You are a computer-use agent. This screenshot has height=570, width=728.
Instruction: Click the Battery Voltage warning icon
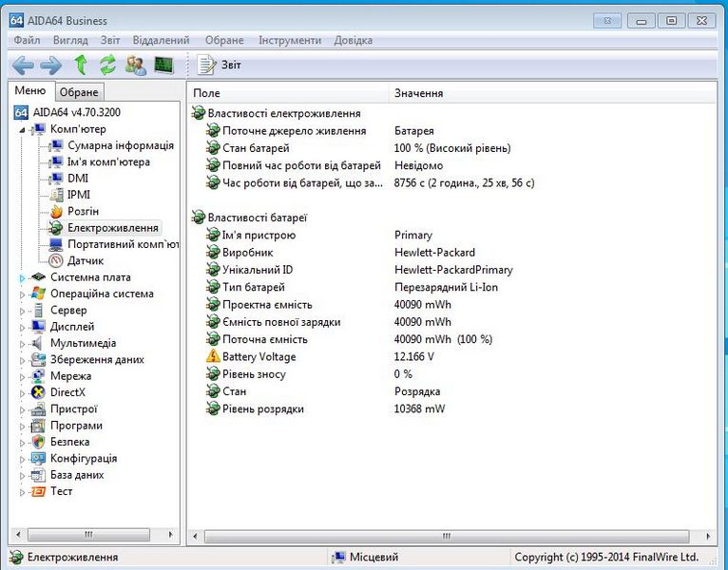(213, 357)
